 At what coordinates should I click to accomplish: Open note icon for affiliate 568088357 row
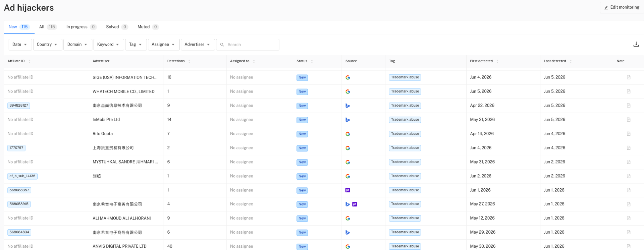(x=629, y=190)
